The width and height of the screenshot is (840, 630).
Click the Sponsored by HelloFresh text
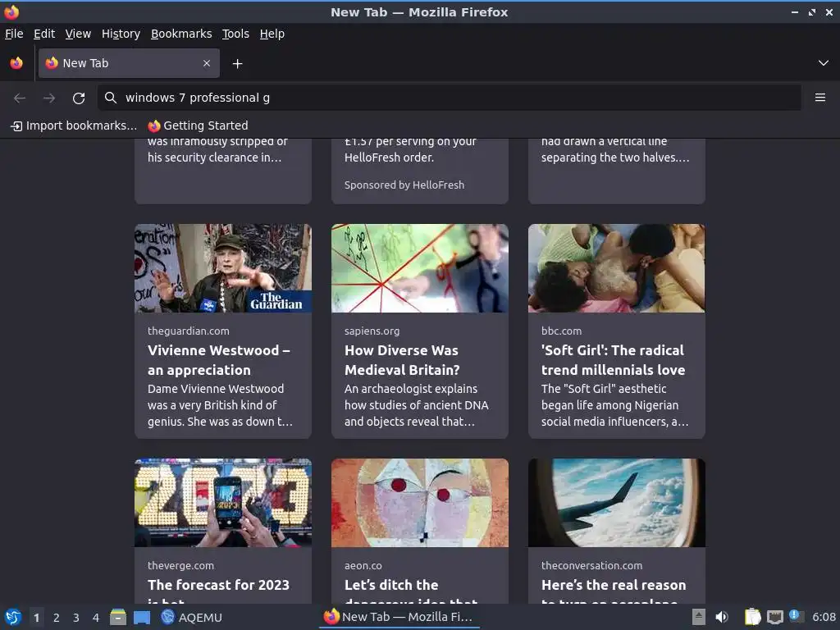click(404, 185)
